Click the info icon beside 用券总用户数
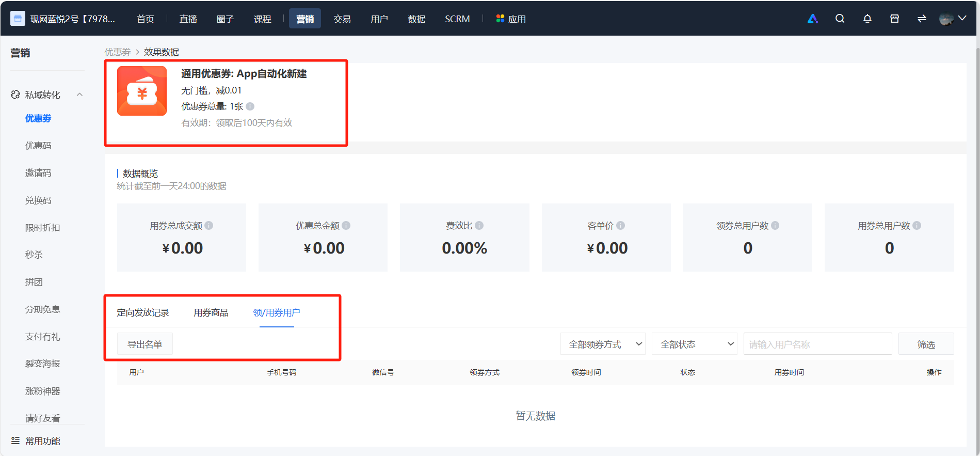Image resolution: width=980 pixels, height=456 pixels. [x=917, y=226]
